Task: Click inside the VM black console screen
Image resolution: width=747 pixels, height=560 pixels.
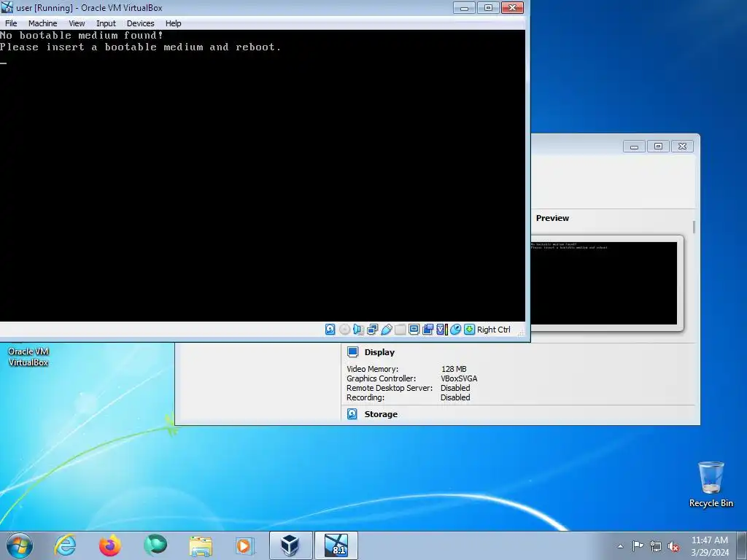Action: tap(263, 176)
